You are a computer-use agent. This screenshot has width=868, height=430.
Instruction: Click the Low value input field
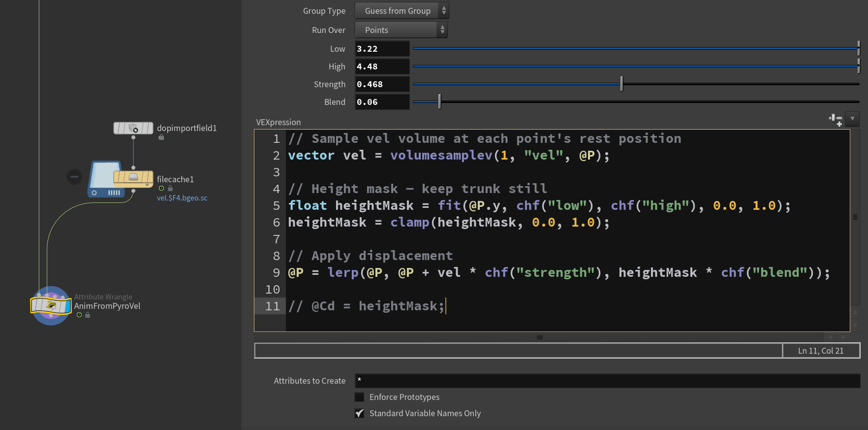coord(382,49)
